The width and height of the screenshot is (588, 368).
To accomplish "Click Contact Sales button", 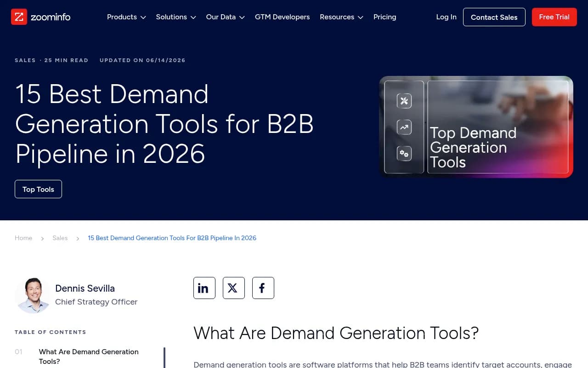I will pos(494,17).
